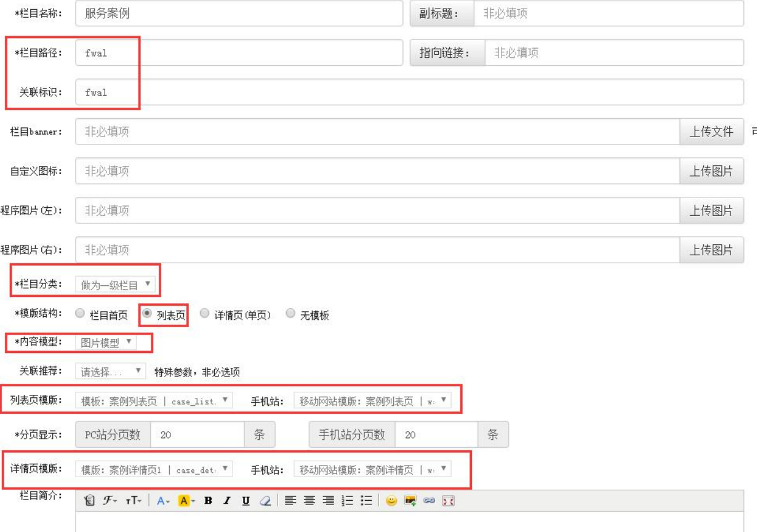The image size is (779, 532).
Task: Expand the 内容模型 dropdown
Action: [106, 343]
